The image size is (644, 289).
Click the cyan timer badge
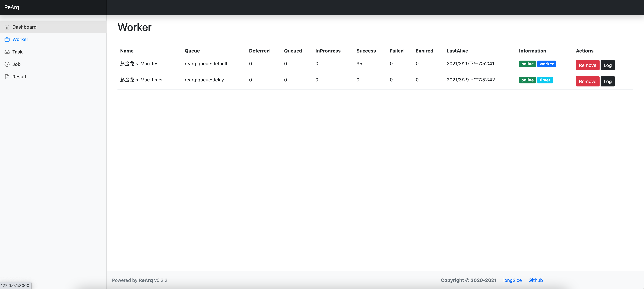pos(545,80)
